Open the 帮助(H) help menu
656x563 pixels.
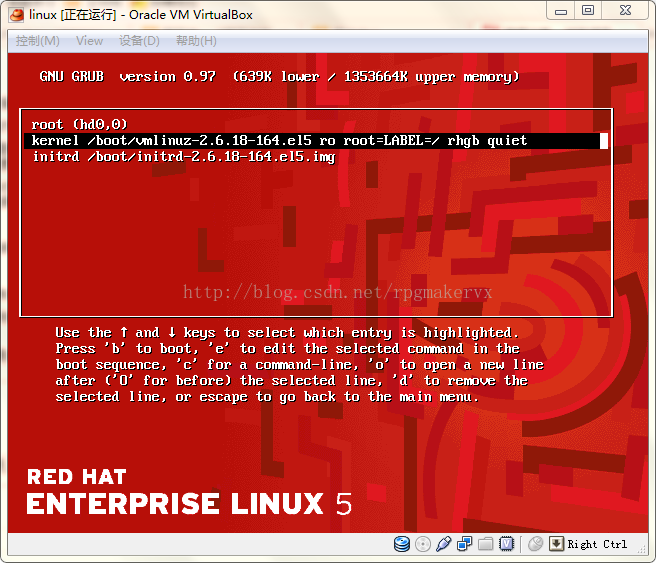(x=196, y=41)
